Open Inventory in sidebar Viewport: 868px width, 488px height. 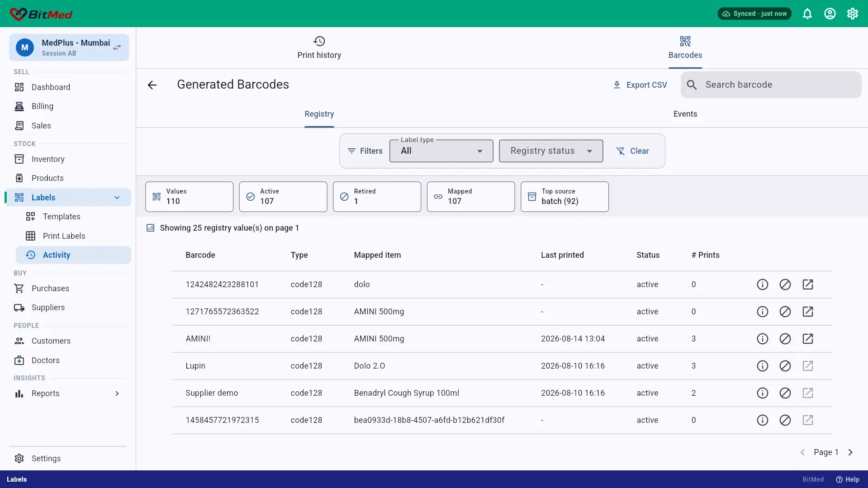coord(68,159)
